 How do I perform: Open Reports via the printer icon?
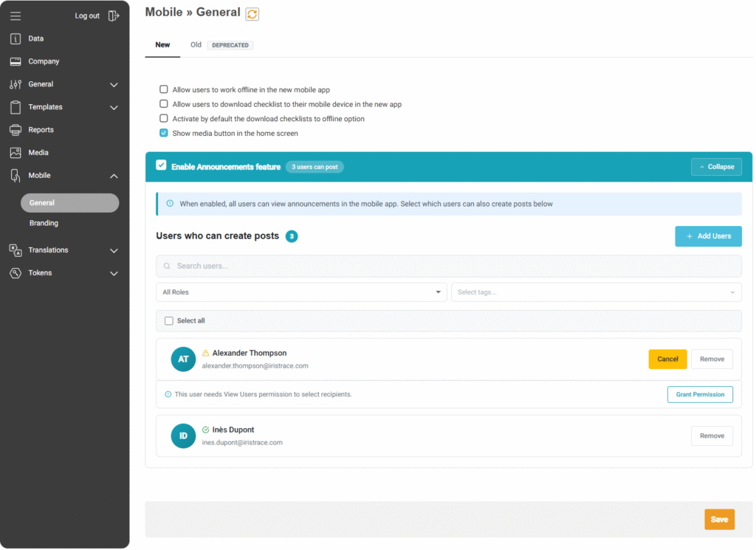[16, 130]
